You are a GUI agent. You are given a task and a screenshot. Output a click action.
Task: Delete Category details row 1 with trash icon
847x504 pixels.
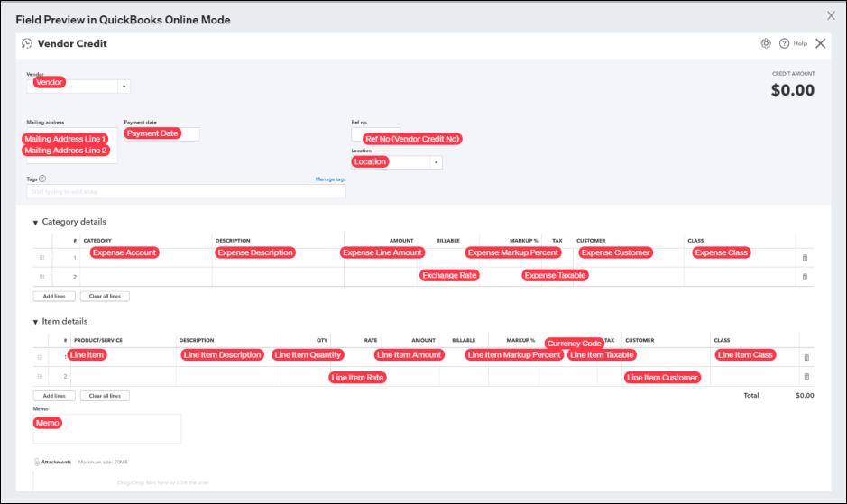pyautogui.click(x=805, y=258)
